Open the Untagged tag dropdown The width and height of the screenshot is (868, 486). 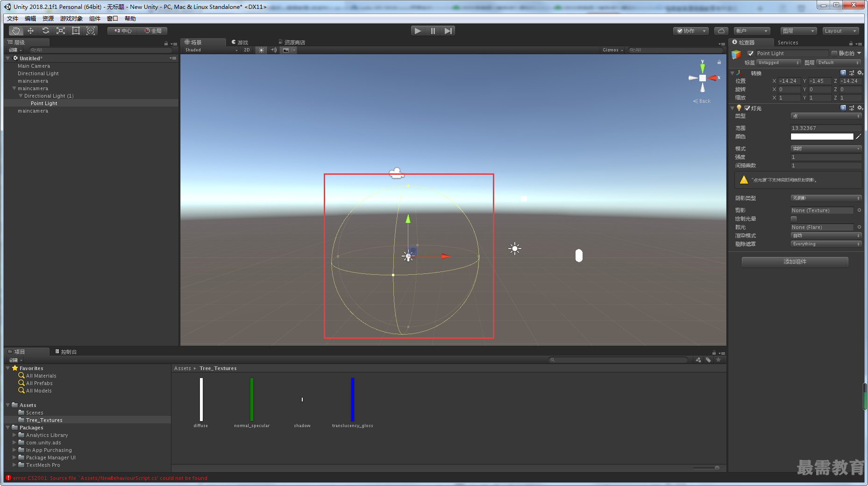click(779, 63)
